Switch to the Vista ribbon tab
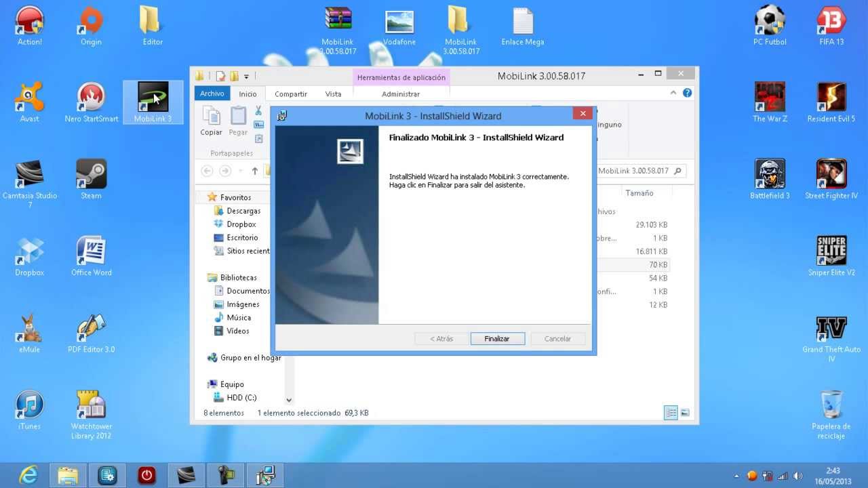 [333, 94]
